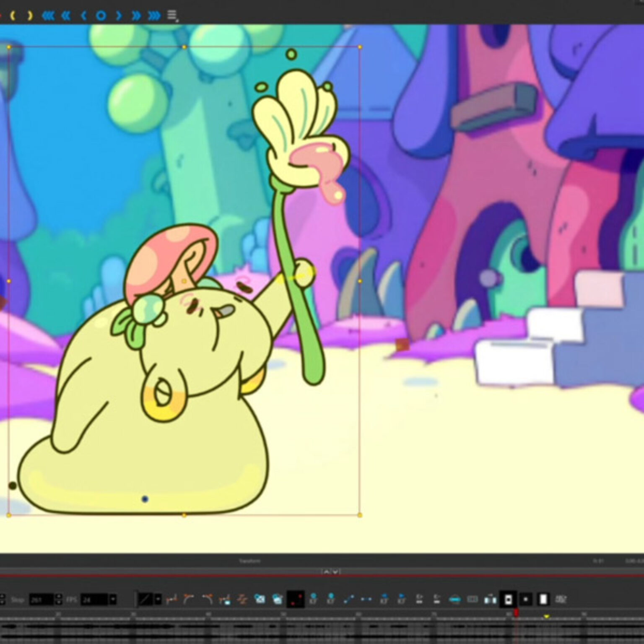Skip to the last frame
The image size is (644, 644).
coord(154,16)
